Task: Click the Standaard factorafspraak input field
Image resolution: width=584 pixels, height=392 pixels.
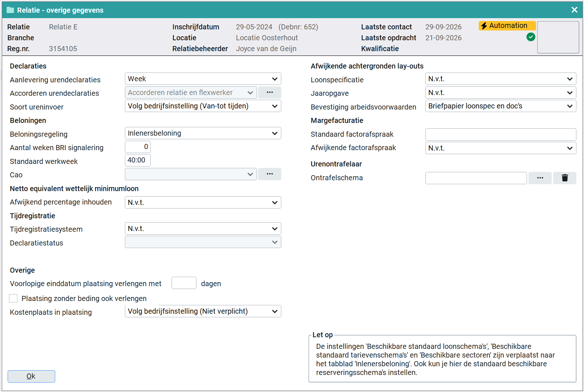Action: coord(501,135)
